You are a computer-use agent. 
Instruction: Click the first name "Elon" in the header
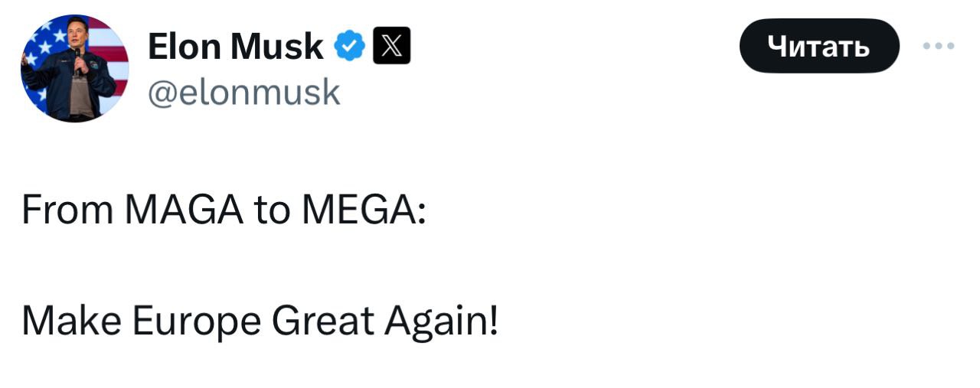click(x=182, y=47)
